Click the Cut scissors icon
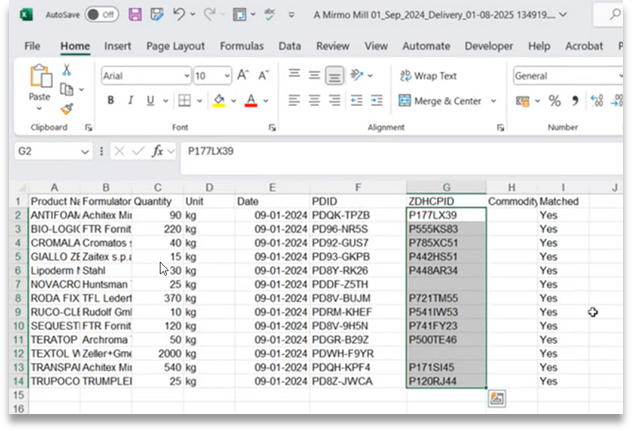The height and width of the screenshot is (431, 632). pyautogui.click(x=67, y=70)
